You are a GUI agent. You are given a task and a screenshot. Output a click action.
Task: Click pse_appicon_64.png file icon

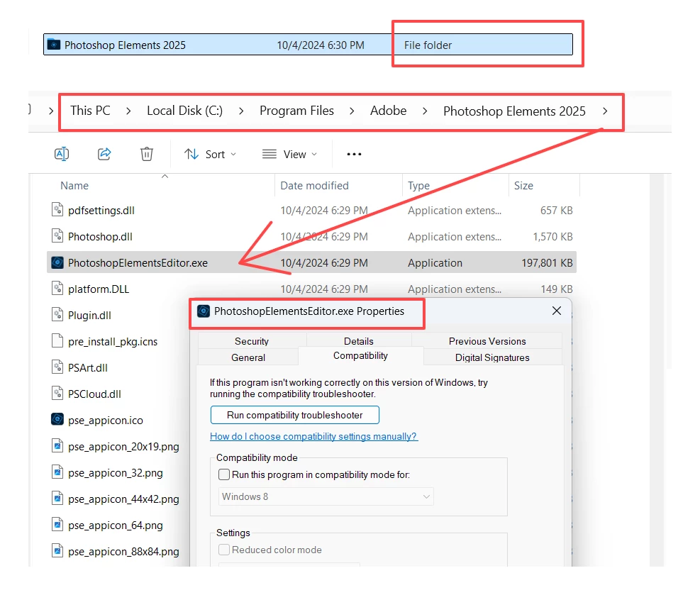click(57, 525)
